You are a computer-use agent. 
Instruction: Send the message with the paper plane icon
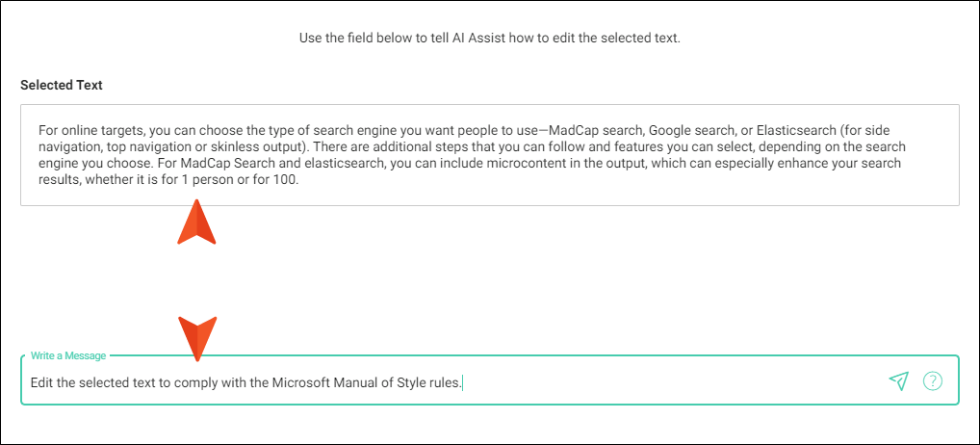click(x=898, y=380)
